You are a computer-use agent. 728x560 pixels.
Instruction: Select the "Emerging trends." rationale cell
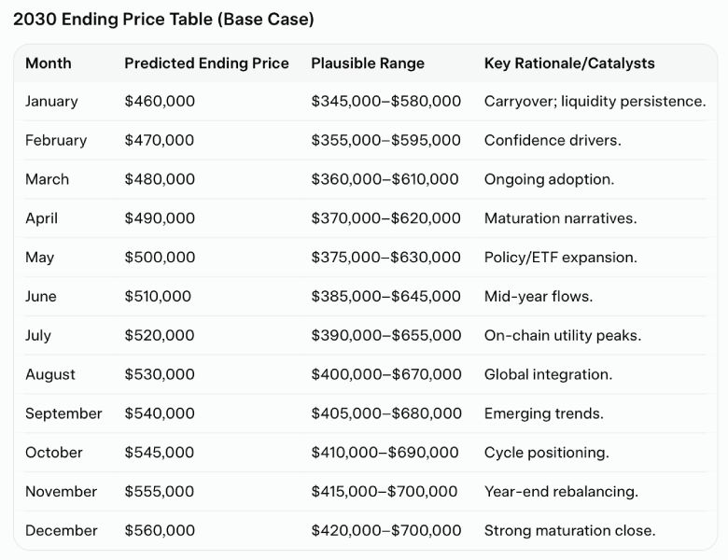coord(543,413)
